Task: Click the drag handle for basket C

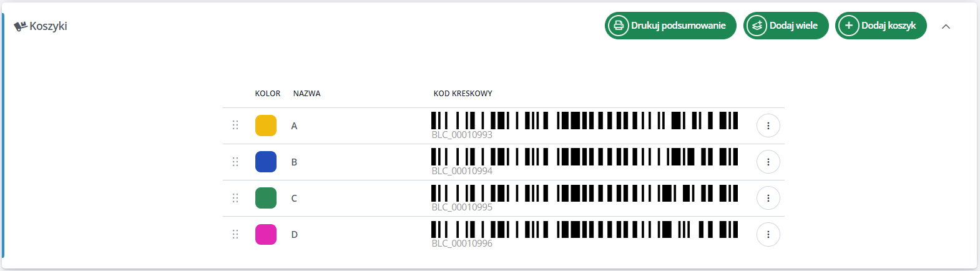Action: 235,197
